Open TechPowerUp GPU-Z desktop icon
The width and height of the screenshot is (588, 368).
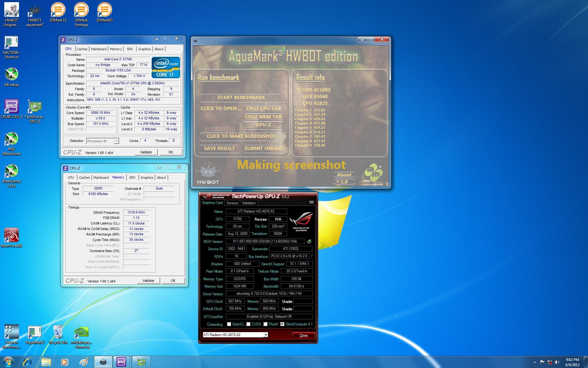point(35,111)
